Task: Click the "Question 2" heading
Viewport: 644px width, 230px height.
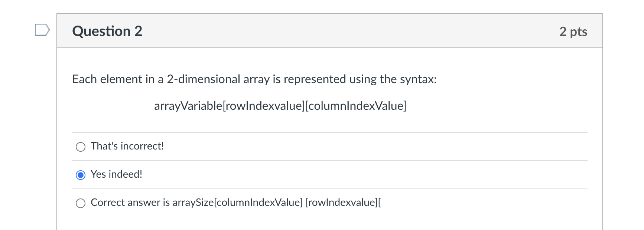Action: click(107, 31)
